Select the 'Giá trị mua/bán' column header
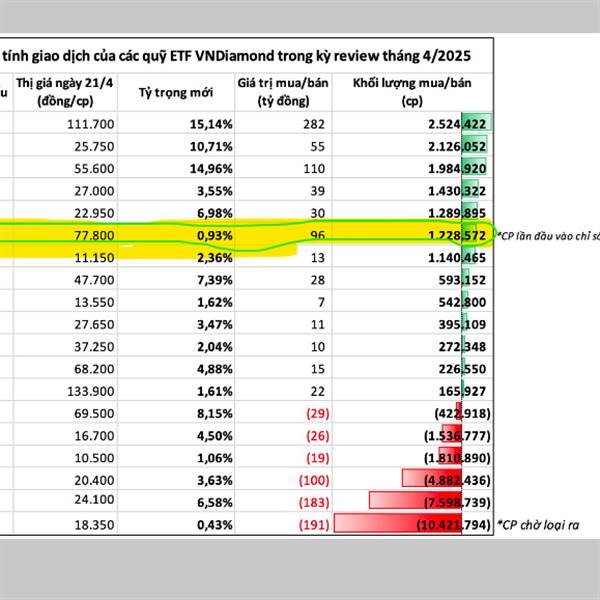The width and height of the screenshot is (600, 600). [283, 92]
